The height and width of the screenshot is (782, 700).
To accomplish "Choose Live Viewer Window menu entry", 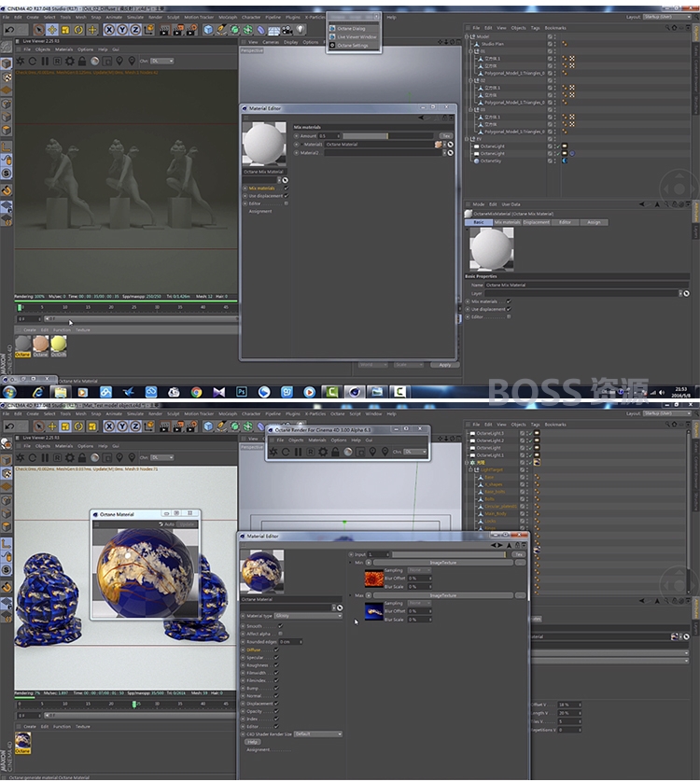I will (x=357, y=37).
